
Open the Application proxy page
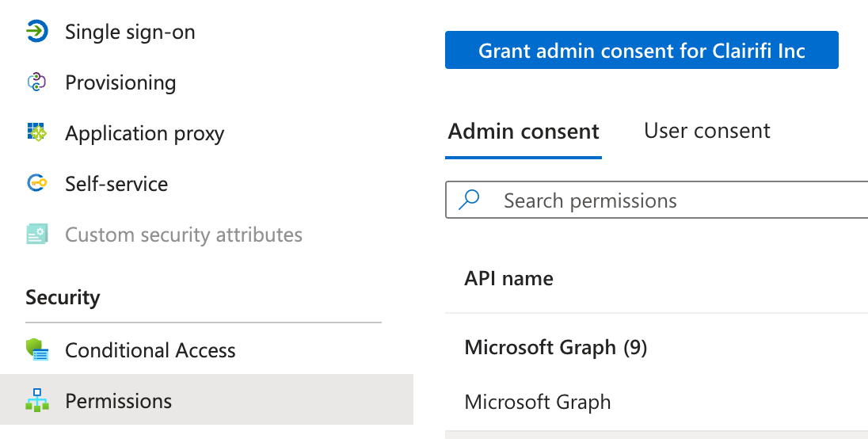pos(144,133)
